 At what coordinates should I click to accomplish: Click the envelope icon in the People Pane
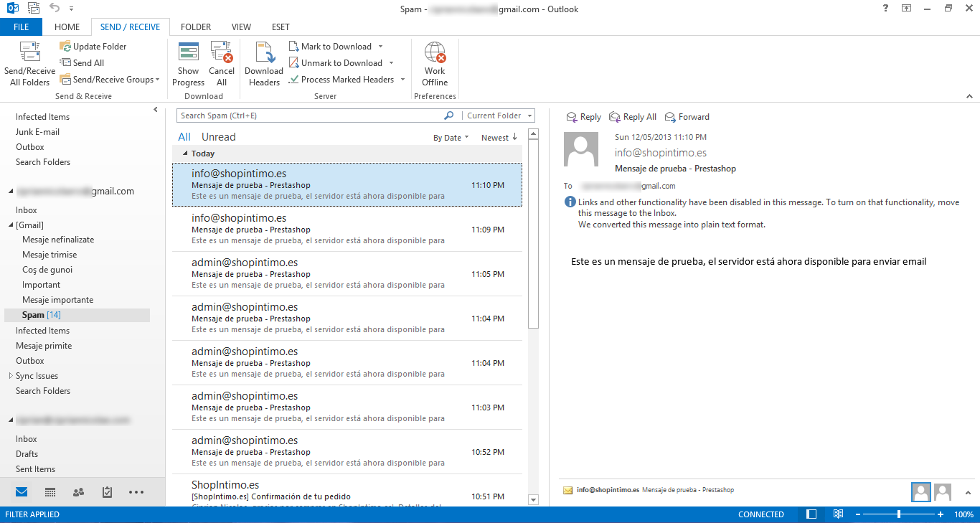567,490
